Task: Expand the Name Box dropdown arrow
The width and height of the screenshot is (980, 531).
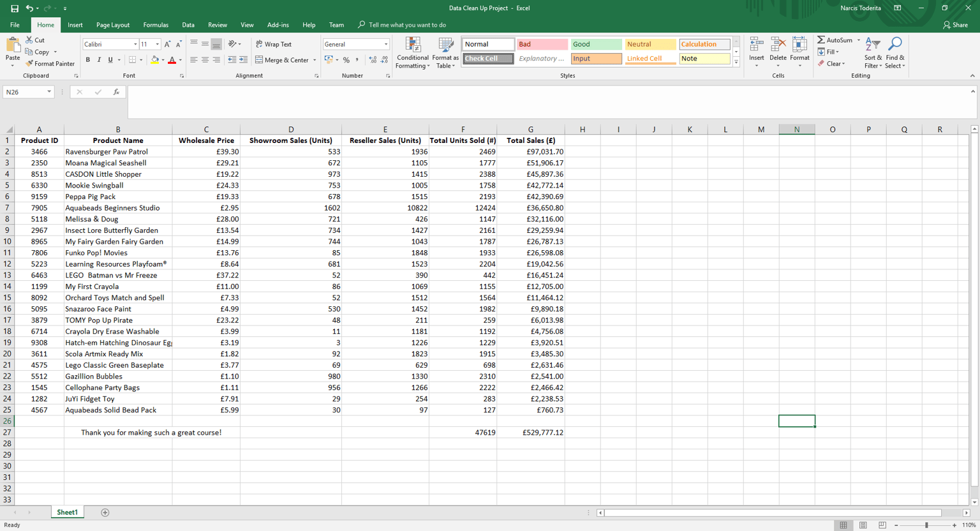Action: tap(49, 92)
